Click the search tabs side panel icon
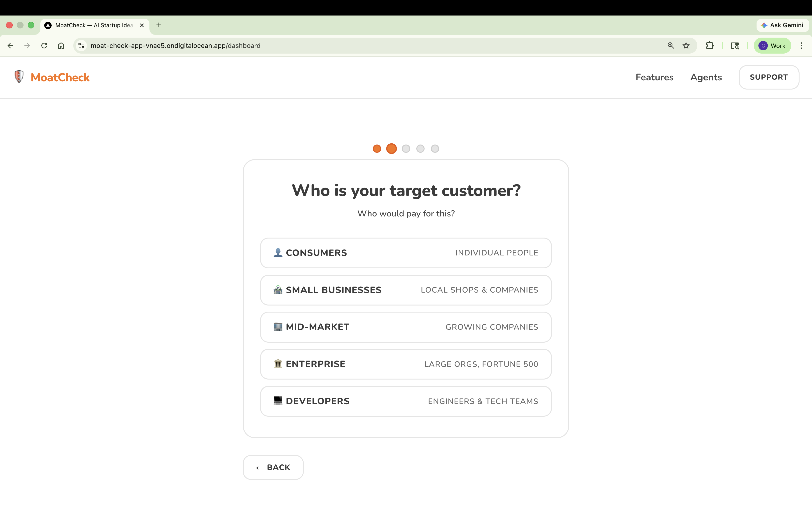The height and width of the screenshot is (525, 812). tap(735, 46)
